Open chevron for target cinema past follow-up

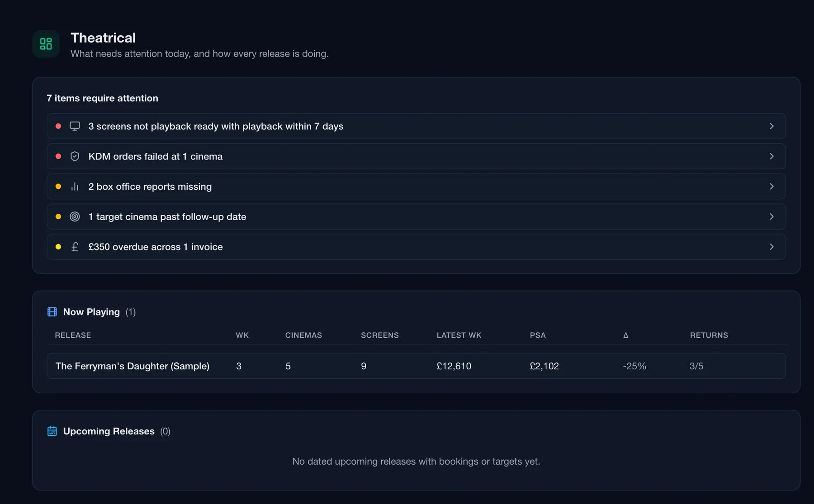771,217
